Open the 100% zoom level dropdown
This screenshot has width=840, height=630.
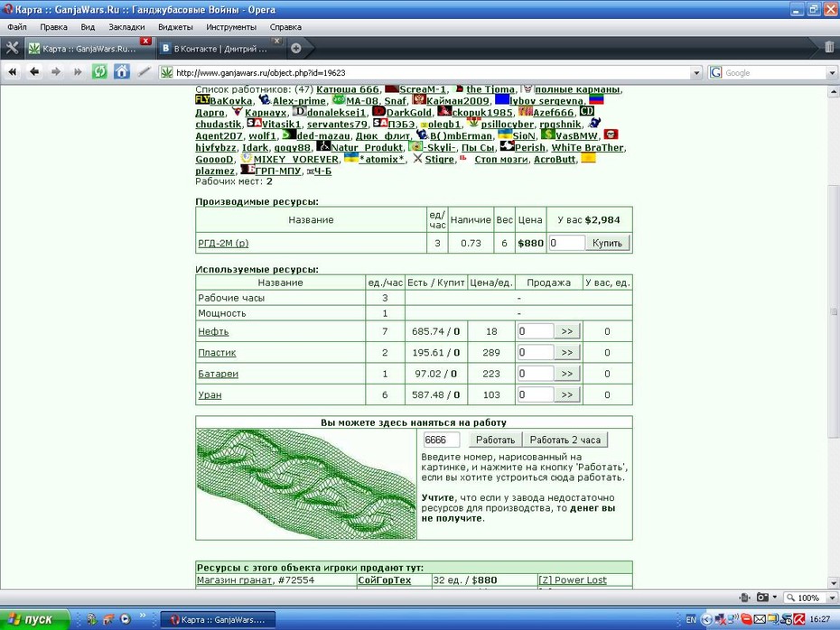(x=832, y=598)
